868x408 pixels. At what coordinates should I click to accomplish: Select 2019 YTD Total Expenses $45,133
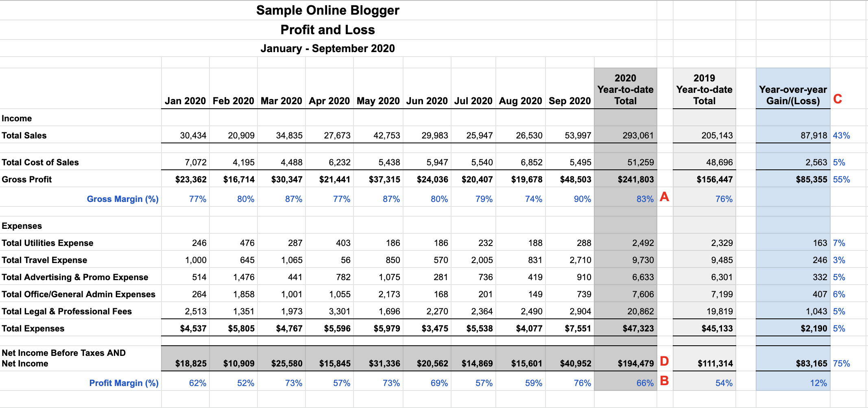(x=717, y=329)
